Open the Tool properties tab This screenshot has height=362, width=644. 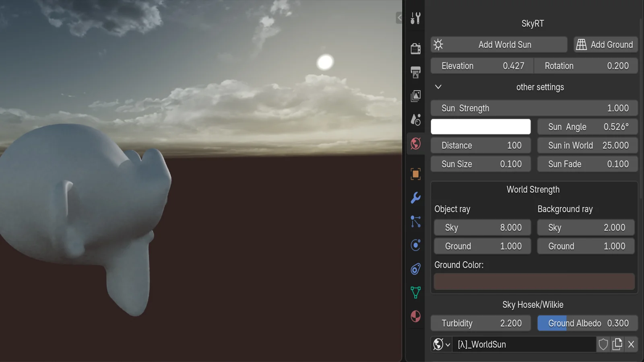point(415,18)
